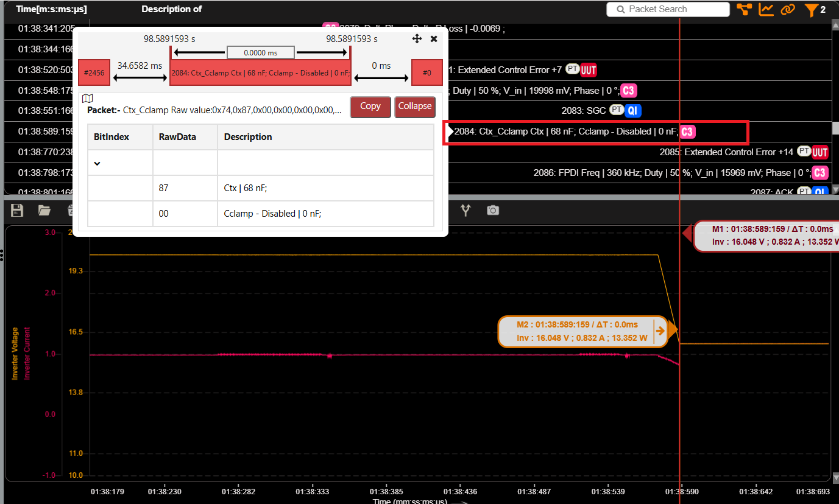Click the open-book map icon in the popup

click(87, 99)
